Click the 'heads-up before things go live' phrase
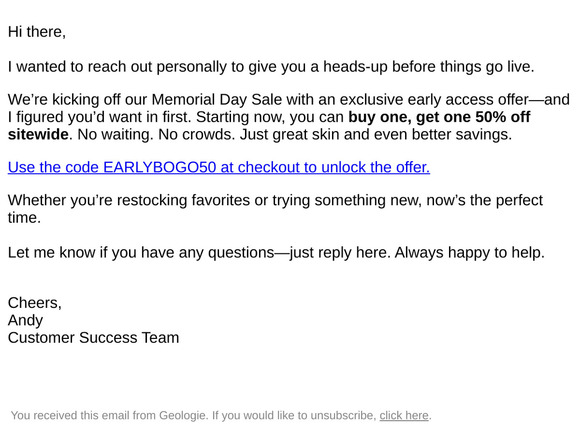 [428, 67]
